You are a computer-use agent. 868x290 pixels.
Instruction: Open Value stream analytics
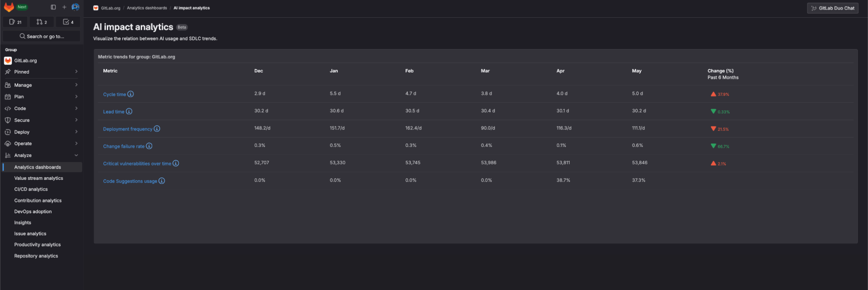(39, 178)
